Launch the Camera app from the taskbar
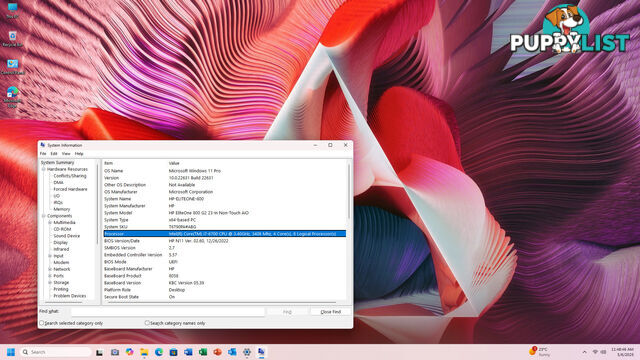640x360 pixels. coord(115,352)
